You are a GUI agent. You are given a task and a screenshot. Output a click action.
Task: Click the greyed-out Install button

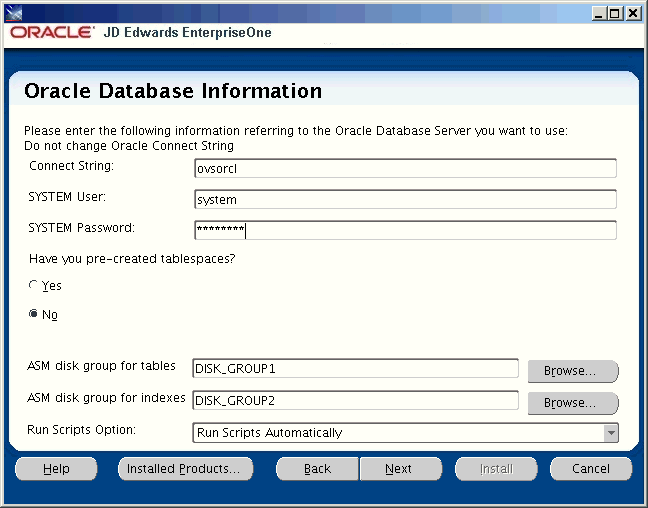496,469
